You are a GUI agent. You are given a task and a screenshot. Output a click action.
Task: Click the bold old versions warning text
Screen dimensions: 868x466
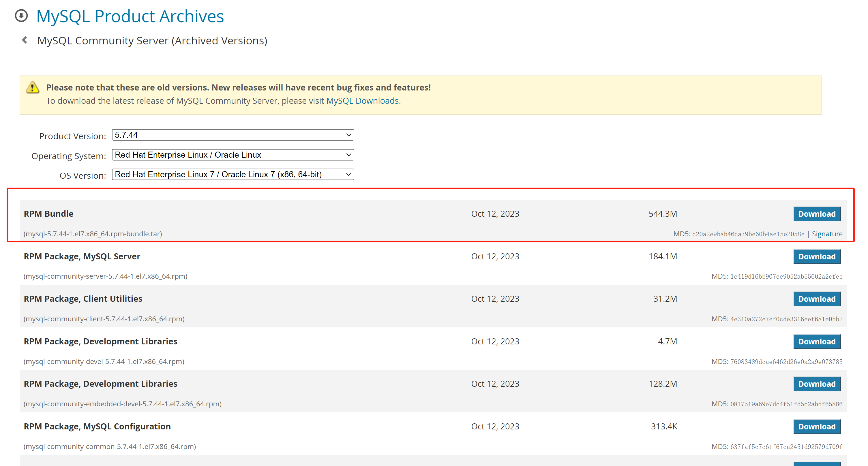[239, 88]
